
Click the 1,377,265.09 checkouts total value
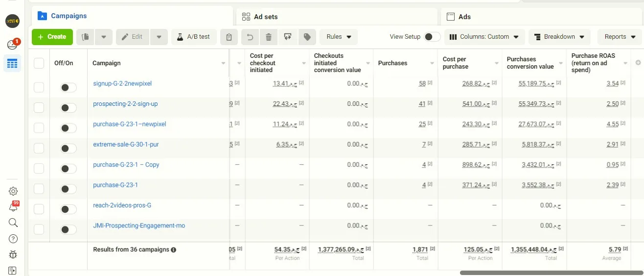(341, 250)
